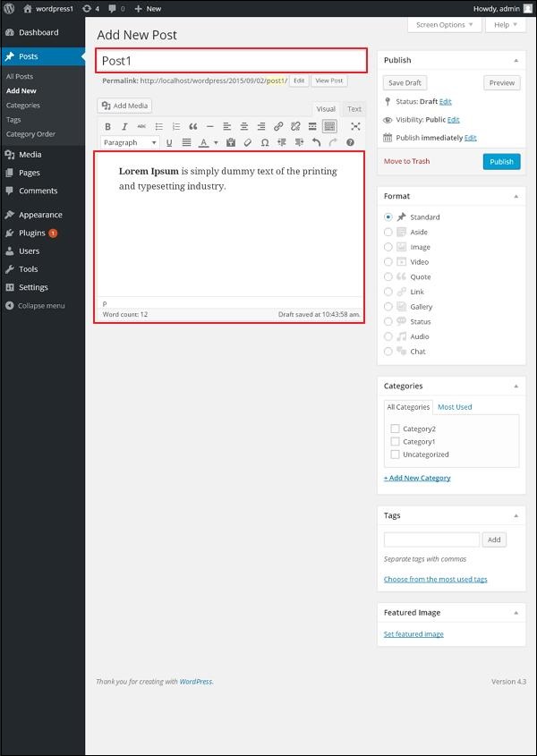The width and height of the screenshot is (537, 756).
Task: Switch to the Most Used categories tab
Action: (x=453, y=406)
